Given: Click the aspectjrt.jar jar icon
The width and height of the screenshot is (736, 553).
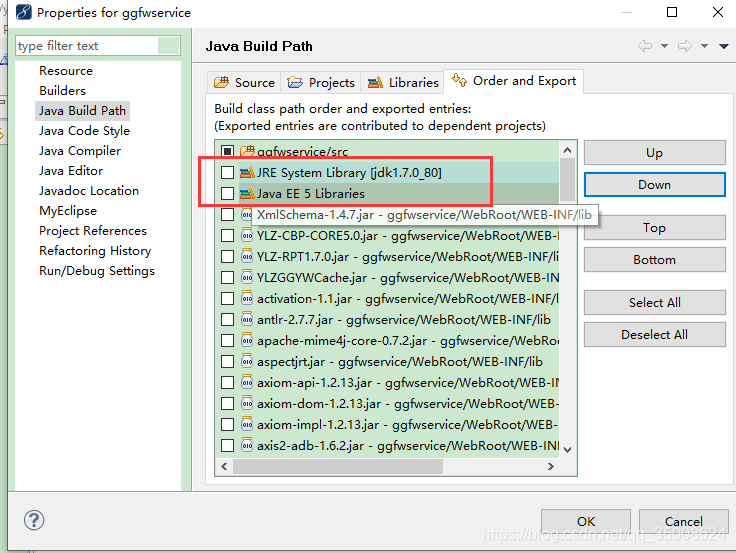Looking at the screenshot, I should [x=247, y=361].
